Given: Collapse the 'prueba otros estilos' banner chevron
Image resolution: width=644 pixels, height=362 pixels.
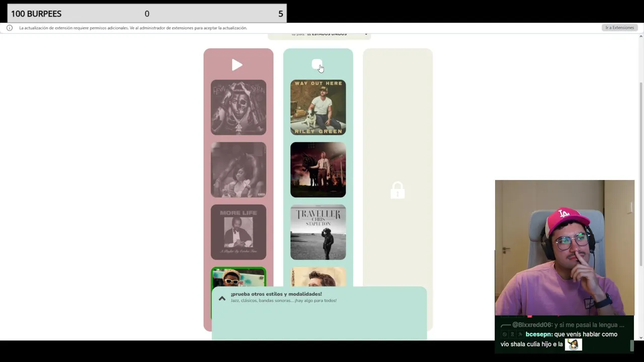Looking at the screenshot, I should pyautogui.click(x=222, y=298).
